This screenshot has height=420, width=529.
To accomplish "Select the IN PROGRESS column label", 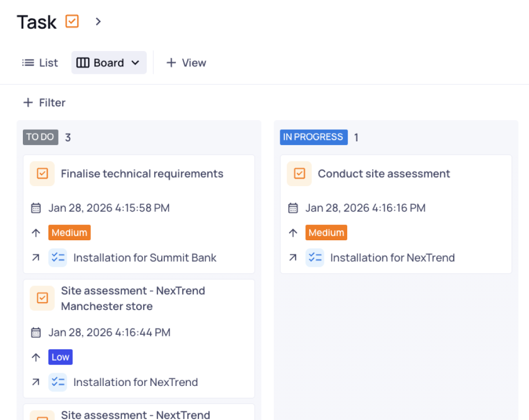I will click(x=313, y=137).
